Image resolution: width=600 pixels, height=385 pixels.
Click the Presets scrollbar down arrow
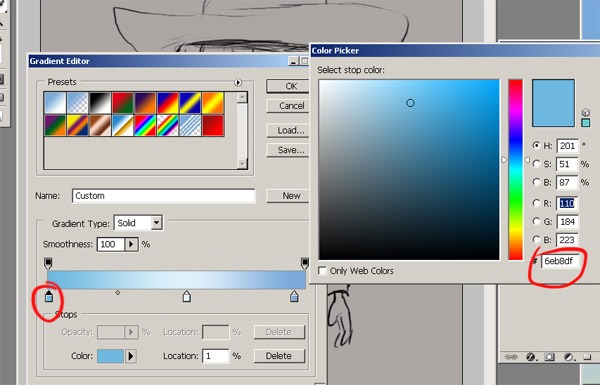[242, 164]
